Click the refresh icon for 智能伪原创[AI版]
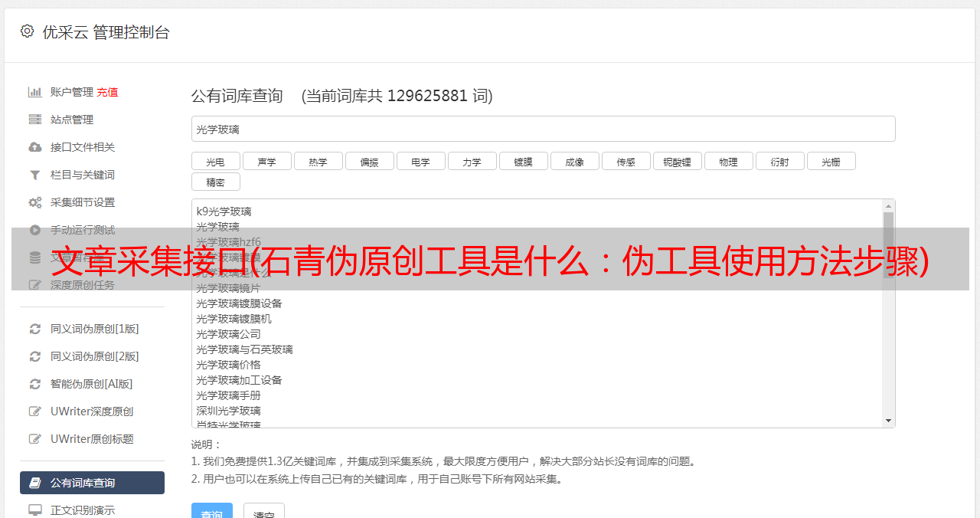The image size is (980, 518). 35,384
